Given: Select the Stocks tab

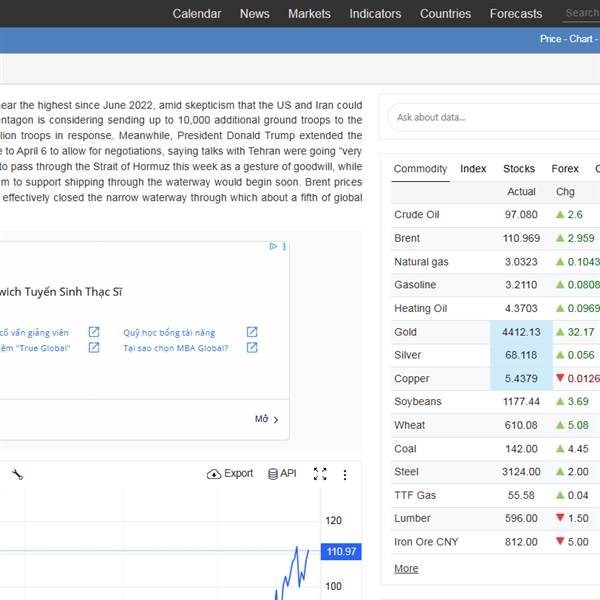Looking at the screenshot, I should pyautogui.click(x=519, y=169).
